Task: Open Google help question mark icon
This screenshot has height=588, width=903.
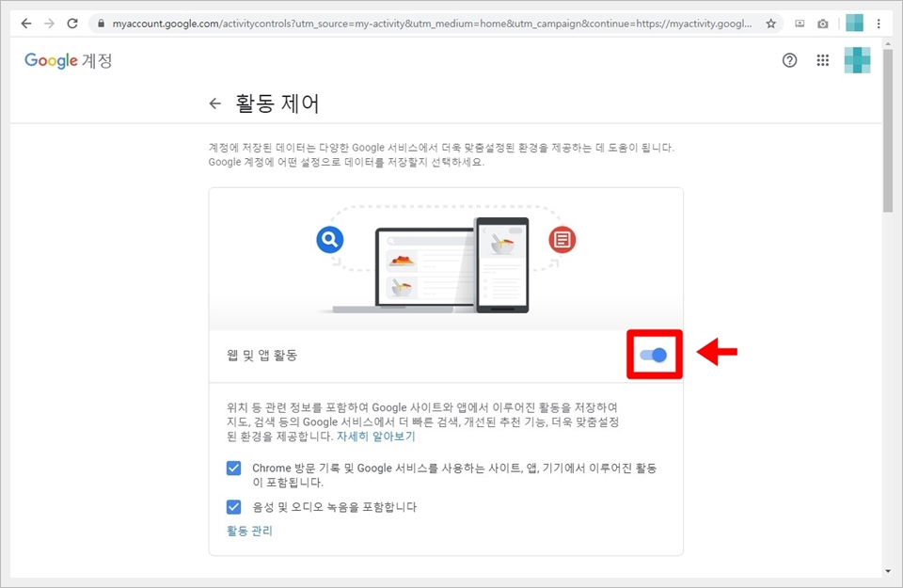Action: 789,60
